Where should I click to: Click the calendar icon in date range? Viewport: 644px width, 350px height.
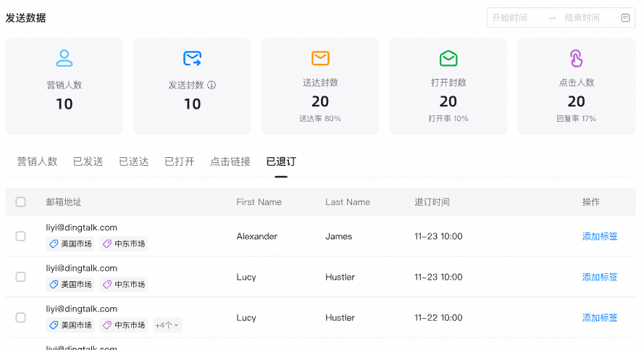click(626, 18)
